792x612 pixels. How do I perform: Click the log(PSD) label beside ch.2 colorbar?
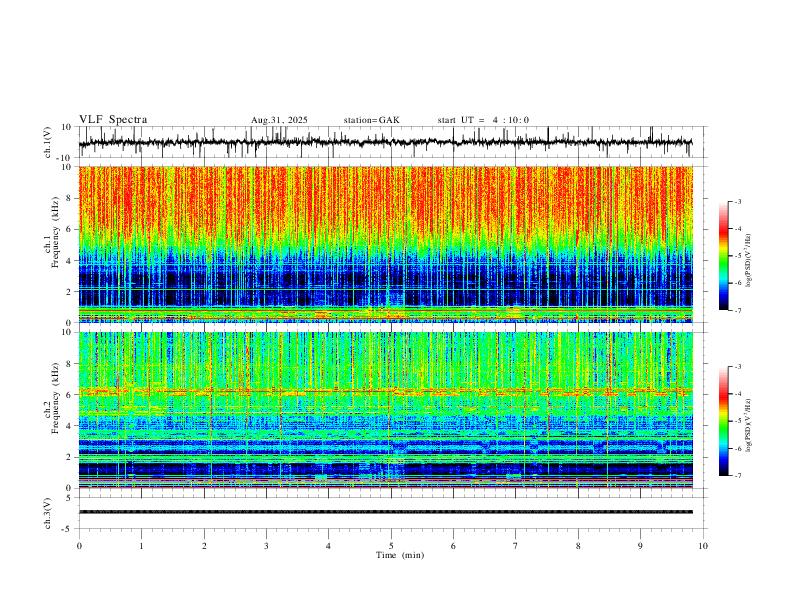point(749,425)
